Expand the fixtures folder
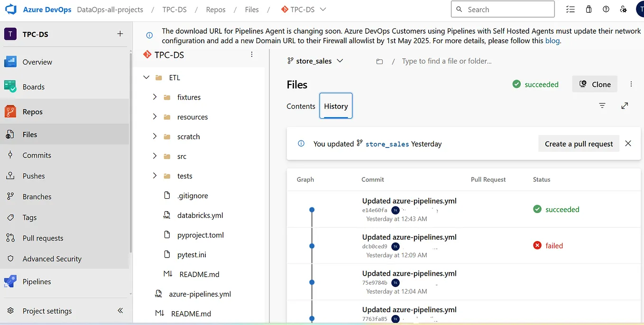 coord(154,97)
